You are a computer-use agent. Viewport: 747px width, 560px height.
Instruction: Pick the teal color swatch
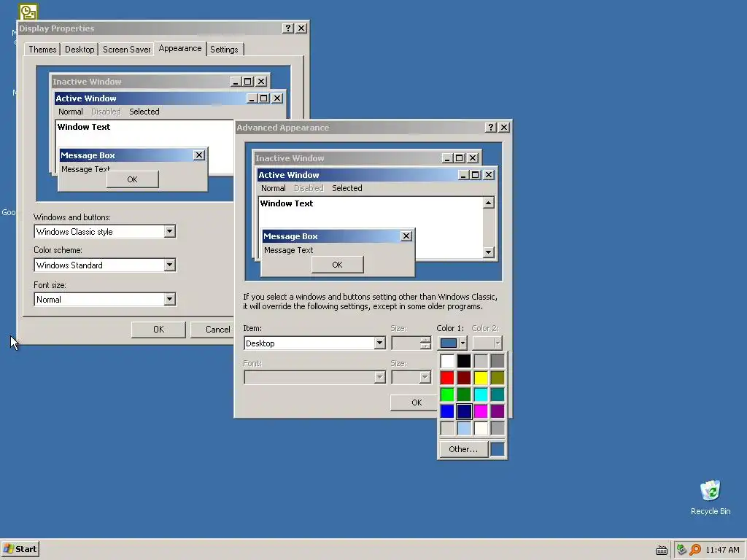[498, 394]
